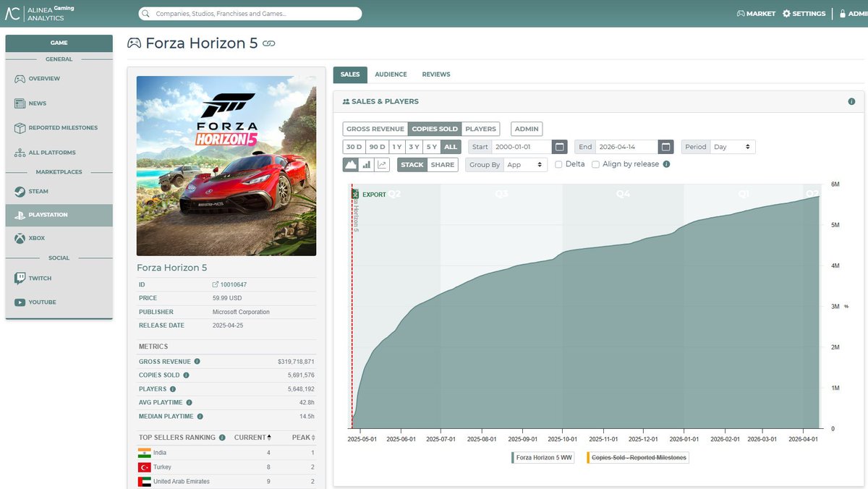
Task: Copy link icon next to Forza Horizon 5 title
Action: (268, 43)
